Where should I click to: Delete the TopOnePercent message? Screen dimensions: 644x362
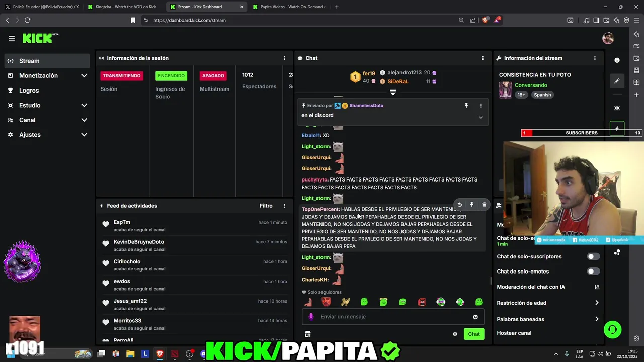click(x=484, y=205)
